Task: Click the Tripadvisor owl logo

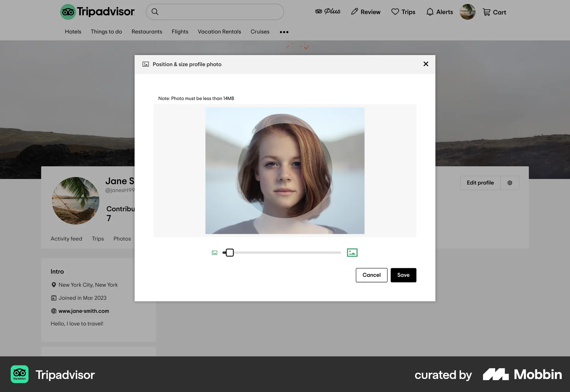Action: tap(68, 12)
